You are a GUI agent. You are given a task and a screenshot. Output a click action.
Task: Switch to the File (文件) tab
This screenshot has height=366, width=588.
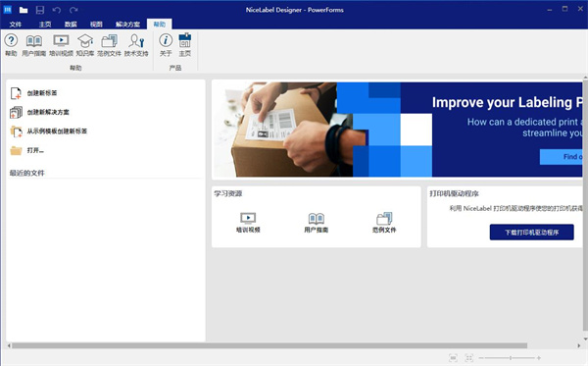[x=16, y=25]
